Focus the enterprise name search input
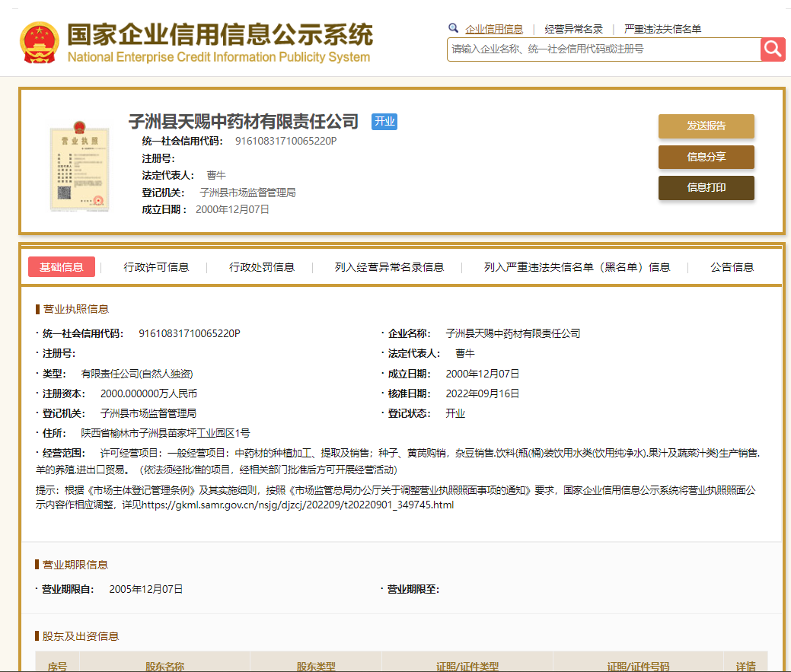This screenshot has width=791, height=672. 603,49
